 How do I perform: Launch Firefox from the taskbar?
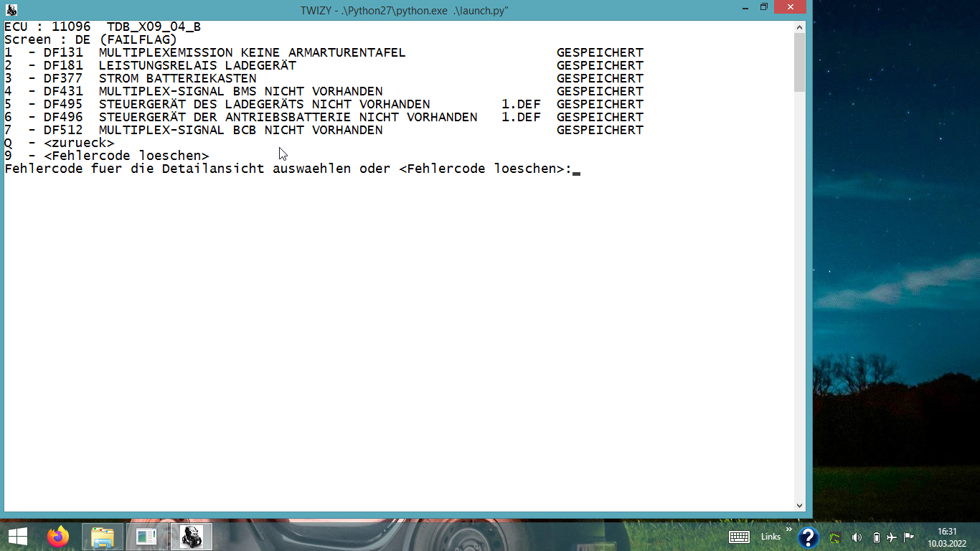[58, 537]
